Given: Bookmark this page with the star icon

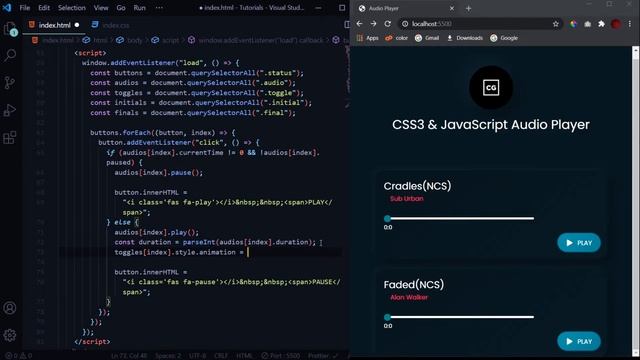Looking at the screenshot, I should tap(556, 24).
